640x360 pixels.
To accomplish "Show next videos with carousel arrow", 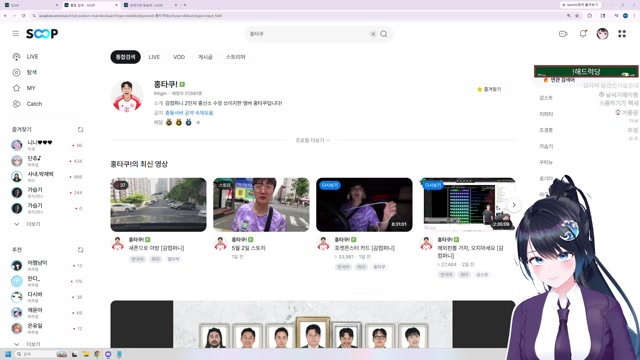I will coord(514,205).
